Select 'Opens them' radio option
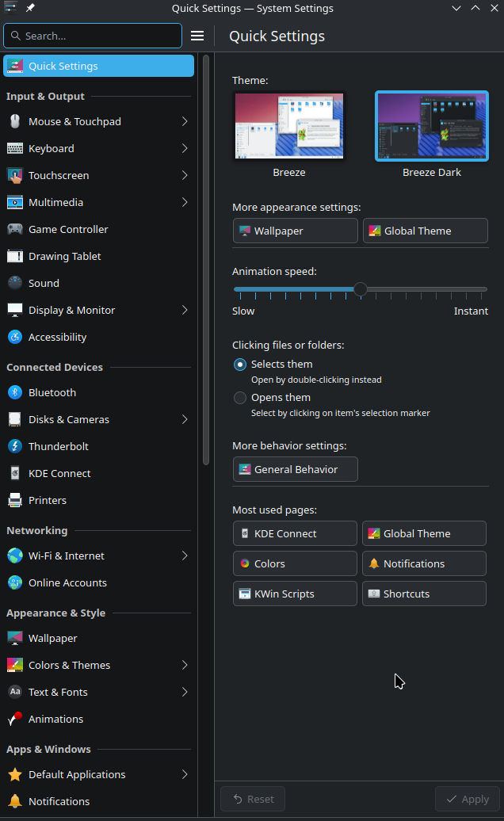504x821 pixels. point(239,398)
